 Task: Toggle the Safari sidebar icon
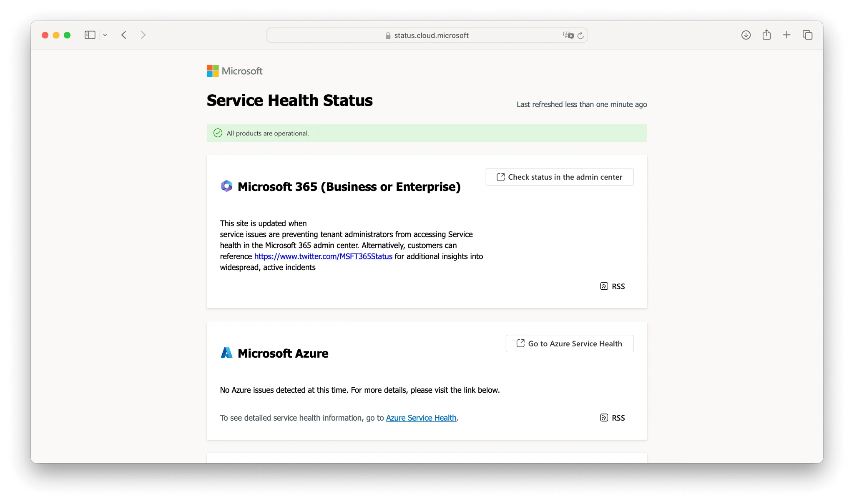(x=90, y=35)
